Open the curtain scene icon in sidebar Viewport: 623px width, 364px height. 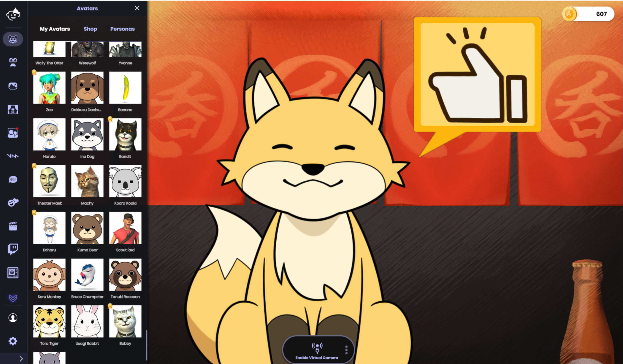point(13,109)
